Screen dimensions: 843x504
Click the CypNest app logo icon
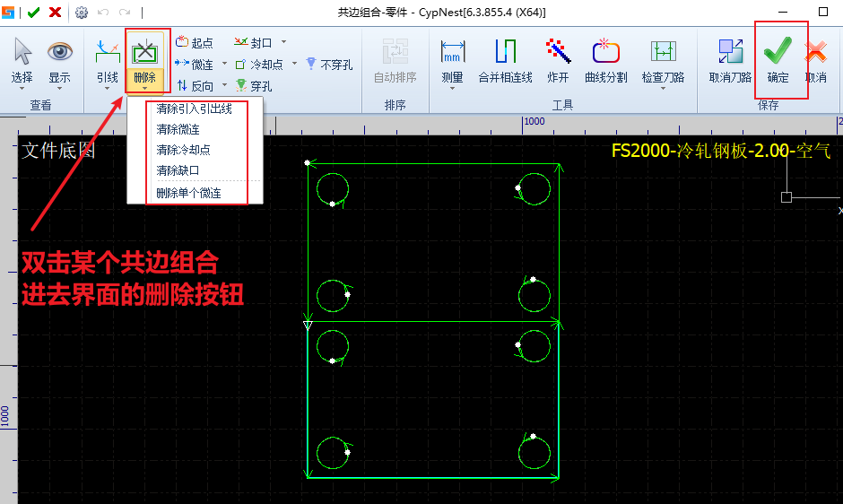(8, 12)
